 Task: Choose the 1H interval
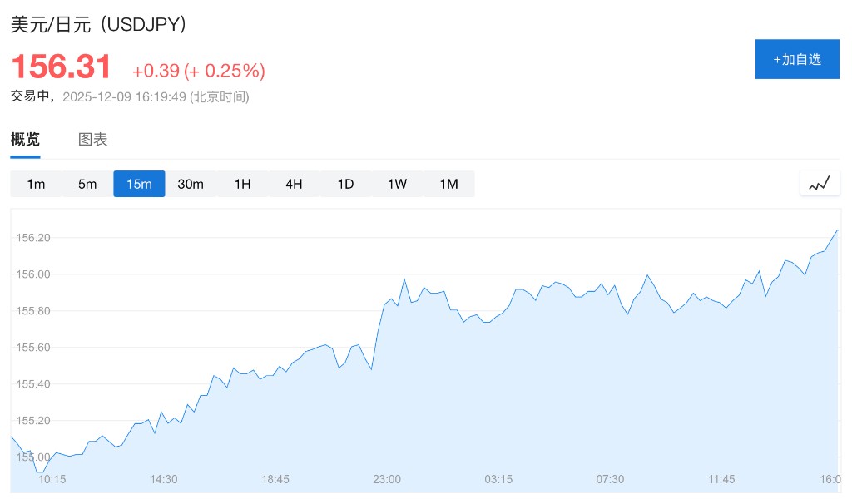242,184
